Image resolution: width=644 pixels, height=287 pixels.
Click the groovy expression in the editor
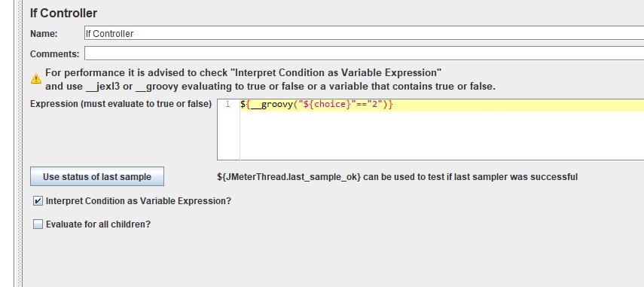[x=316, y=104]
